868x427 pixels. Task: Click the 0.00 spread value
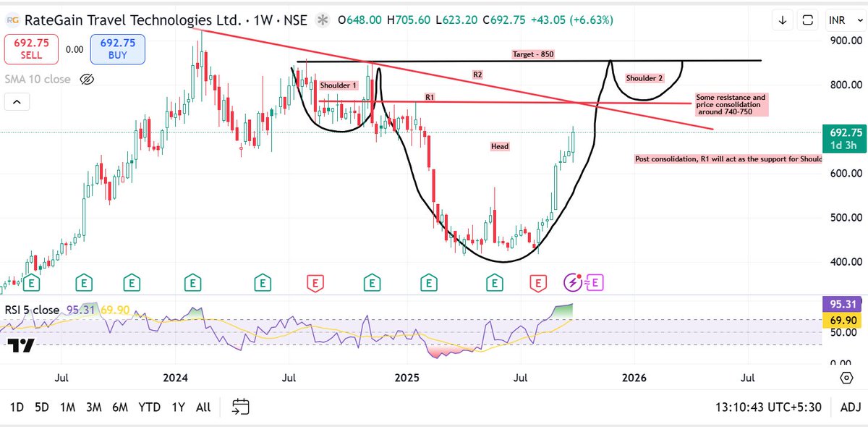(75, 49)
